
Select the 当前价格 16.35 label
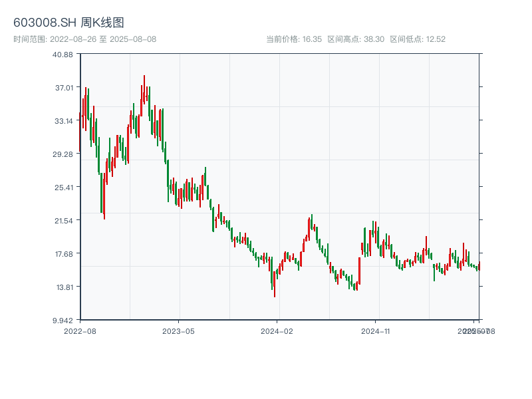tap(294, 39)
